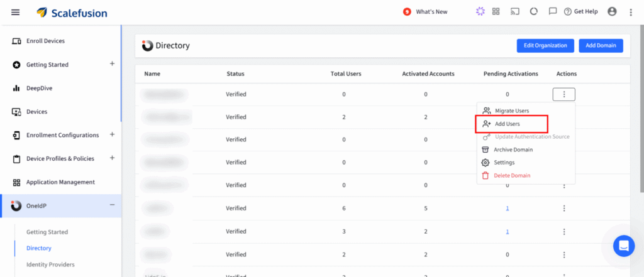Expand Device Profiles & Policies section
The height and width of the screenshot is (277, 644).
click(x=112, y=158)
